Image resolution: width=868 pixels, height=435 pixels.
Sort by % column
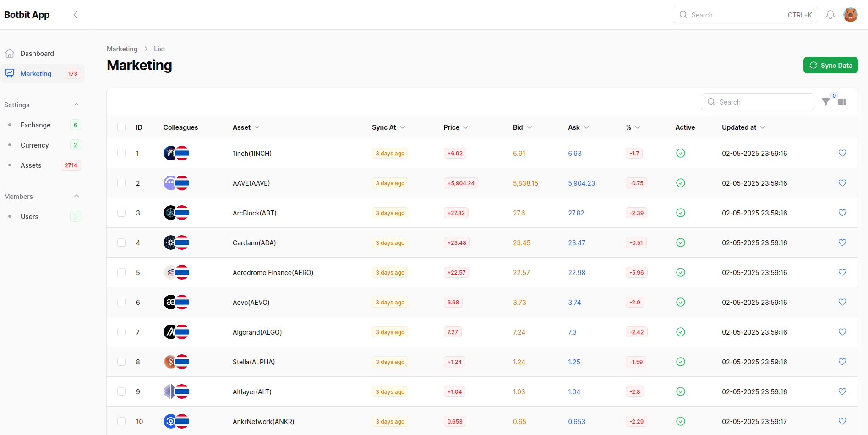pos(633,127)
